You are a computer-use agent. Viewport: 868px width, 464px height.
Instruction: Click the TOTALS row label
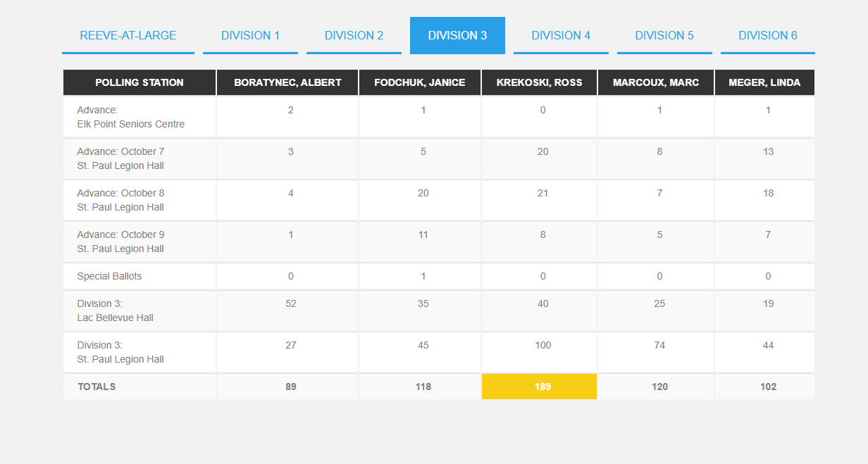(x=97, y=387)
